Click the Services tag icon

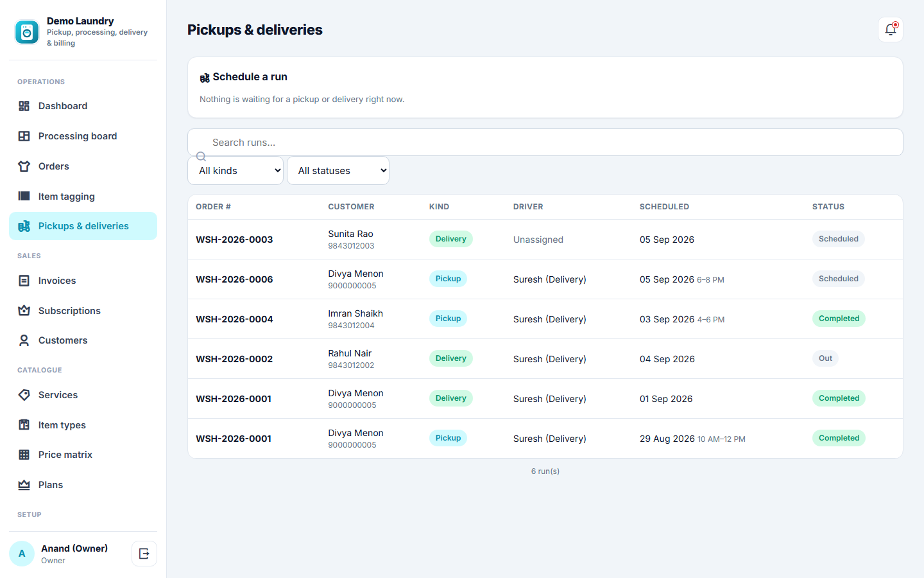[24, 395]
